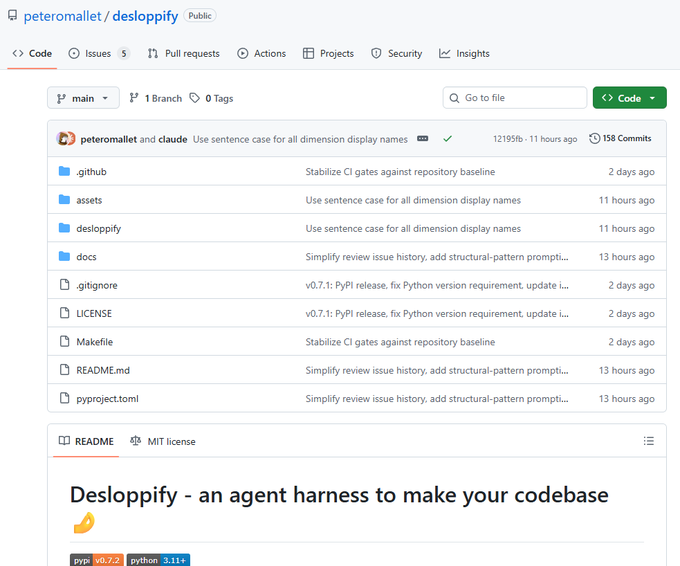Open the desloppify repository title link
The image size is (680, 566).
coord(145,16)
